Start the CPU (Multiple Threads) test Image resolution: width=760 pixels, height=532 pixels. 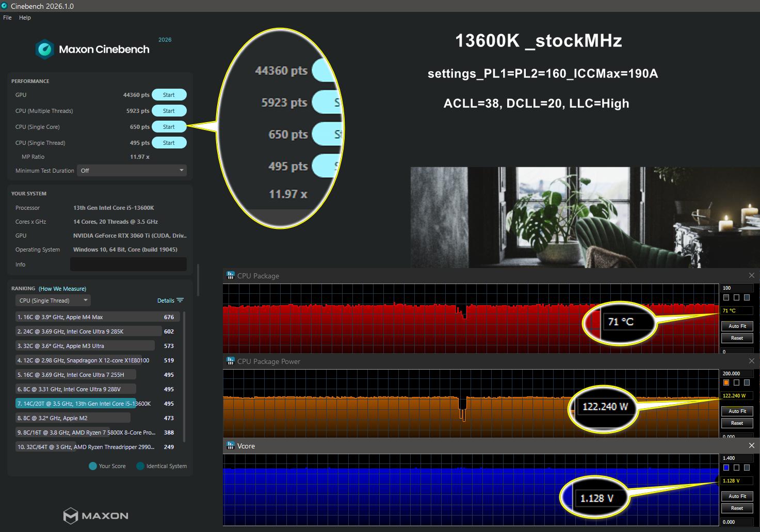169,111
